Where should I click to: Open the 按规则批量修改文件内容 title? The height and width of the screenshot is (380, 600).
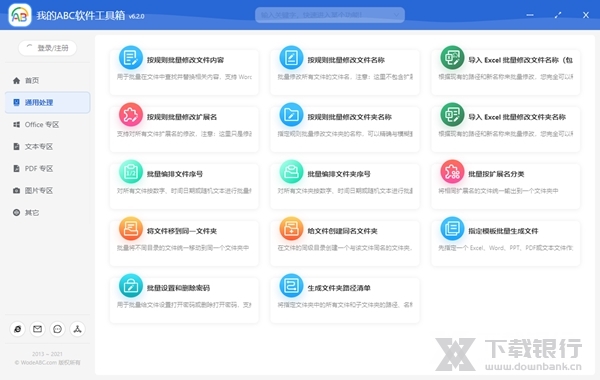[x=186, y=60]
